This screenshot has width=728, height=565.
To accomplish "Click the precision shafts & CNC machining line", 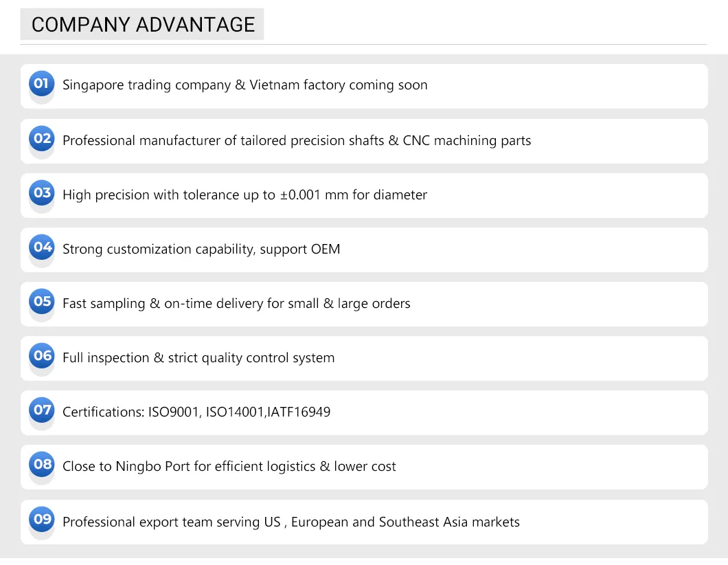I will pyautogui.click(x=297, y=140).
